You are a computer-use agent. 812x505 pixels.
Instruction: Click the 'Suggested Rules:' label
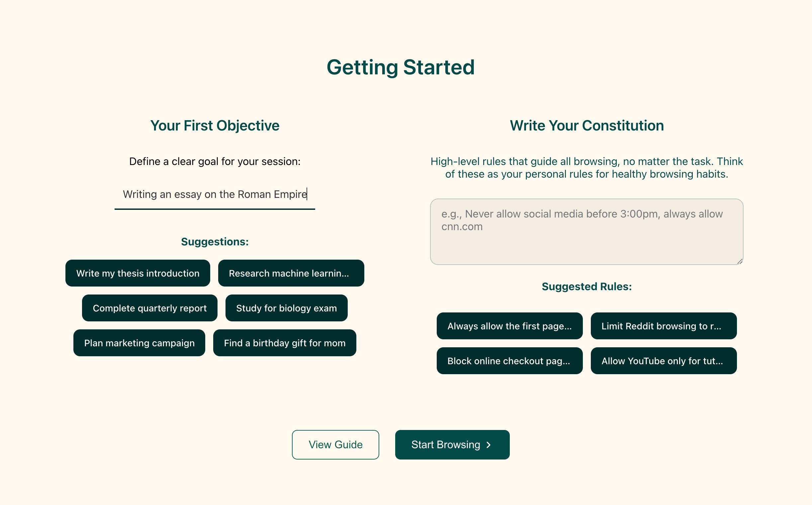[x=586, y=287]
